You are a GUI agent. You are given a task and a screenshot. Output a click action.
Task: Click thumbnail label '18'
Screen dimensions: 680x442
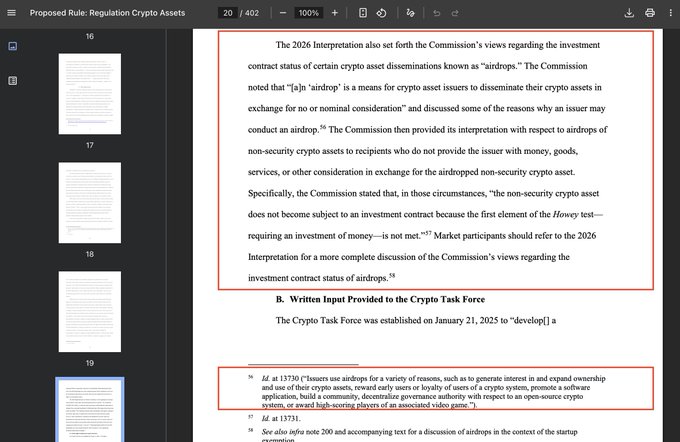tap(90, 254)
